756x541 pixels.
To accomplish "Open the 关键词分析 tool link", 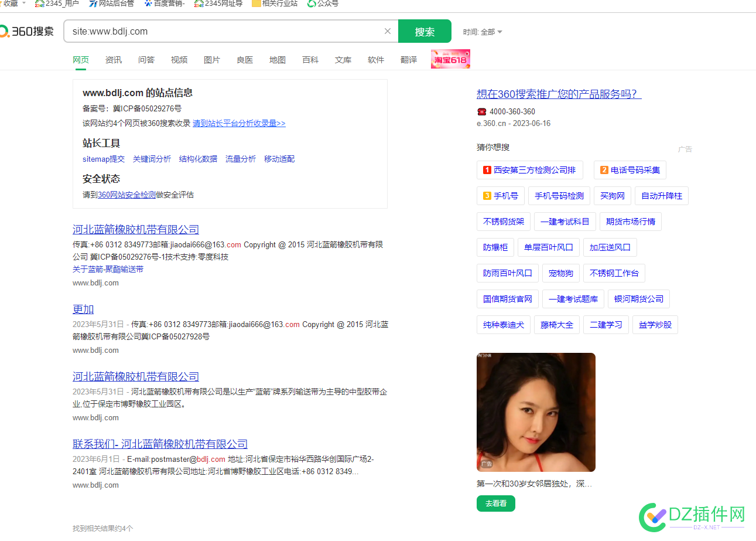I will 152,159.
